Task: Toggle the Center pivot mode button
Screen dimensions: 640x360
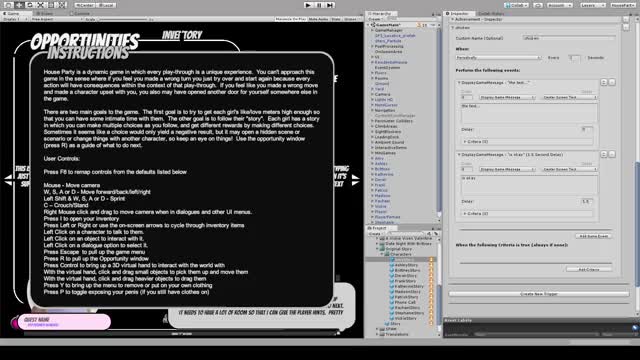Action: click(85, 5)
